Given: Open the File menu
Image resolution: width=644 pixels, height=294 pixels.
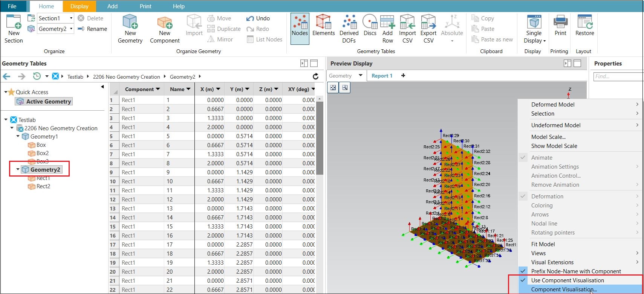Looking at the screenshot, I should (x=12, y=6).
